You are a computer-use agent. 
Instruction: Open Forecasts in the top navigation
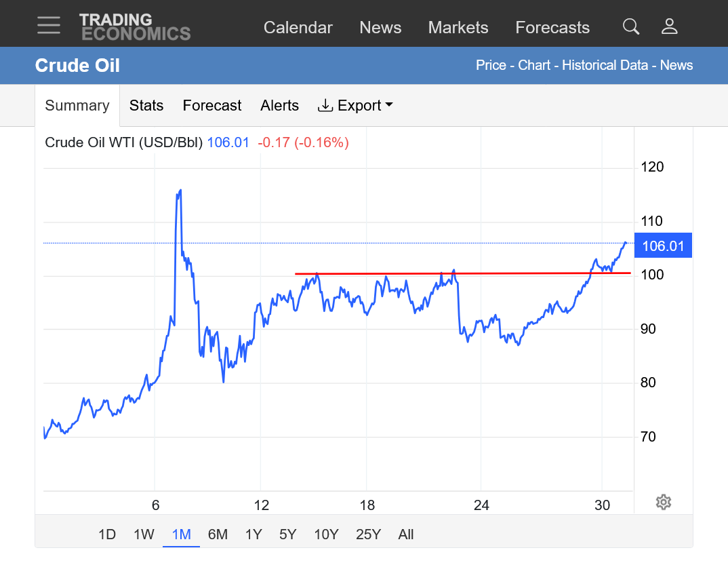tap(552, 28)
